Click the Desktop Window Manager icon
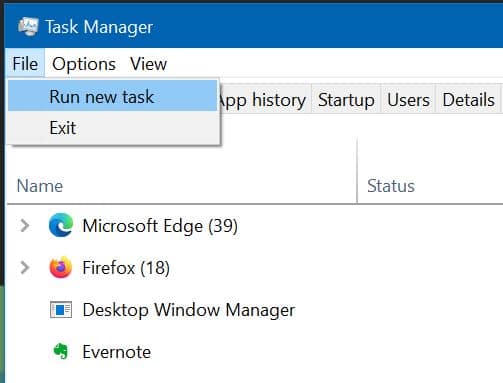Viewport: 503px width, 383px height. [61, 310]
